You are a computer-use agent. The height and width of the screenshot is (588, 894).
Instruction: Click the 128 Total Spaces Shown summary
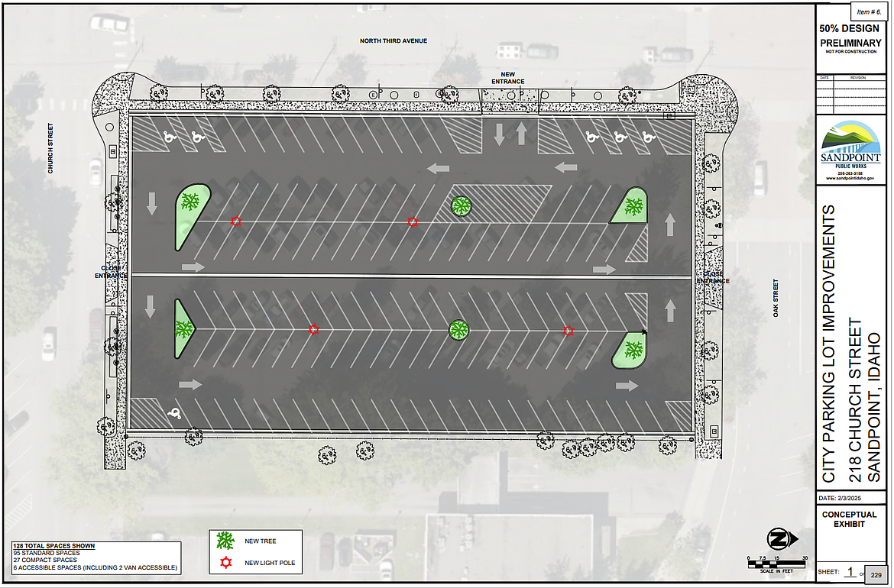(x=54, y=546)
